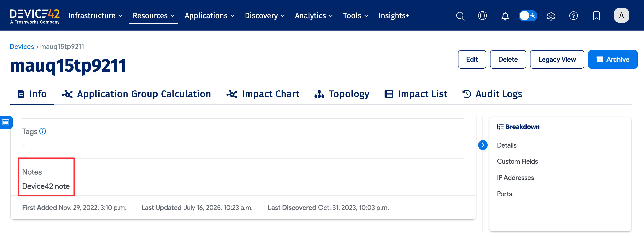Image resolution: width=644 pixels, height=238 pixels.
Task: Switch to the Topology tab
Action: tap(342, 94)
